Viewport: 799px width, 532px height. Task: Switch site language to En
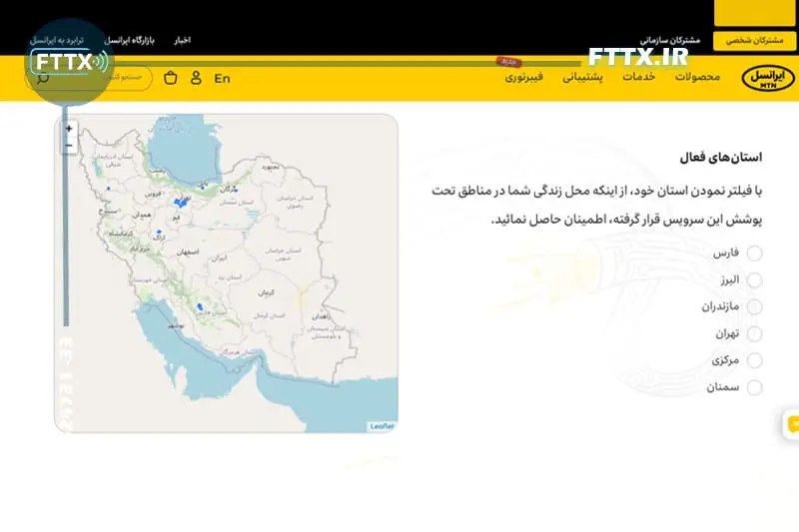pyautogui.click(x=222, y=79)
